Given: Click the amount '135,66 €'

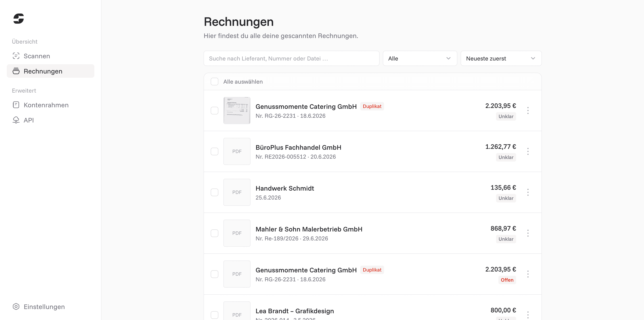Looking at the screenshot, I should click(503, 188).
